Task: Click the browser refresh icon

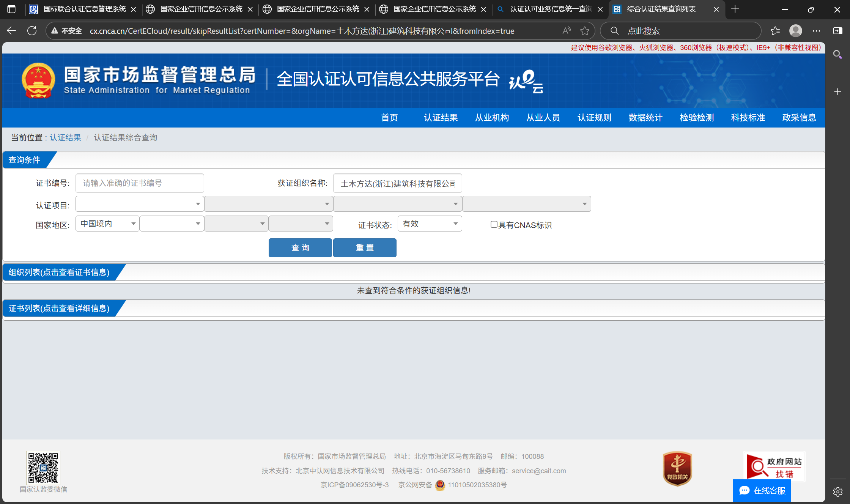Action: [32, 31]
